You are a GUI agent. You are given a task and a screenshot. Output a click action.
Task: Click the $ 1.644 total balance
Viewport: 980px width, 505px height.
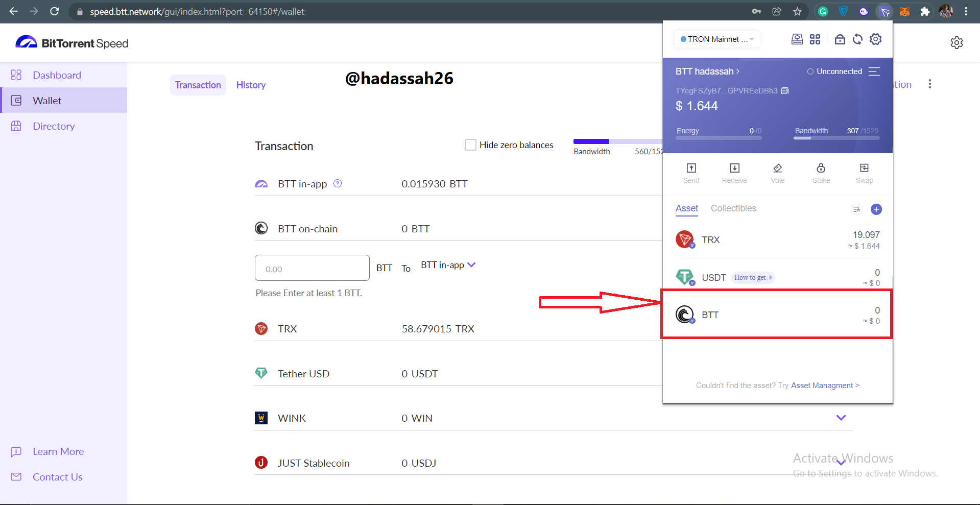[697, 106]
